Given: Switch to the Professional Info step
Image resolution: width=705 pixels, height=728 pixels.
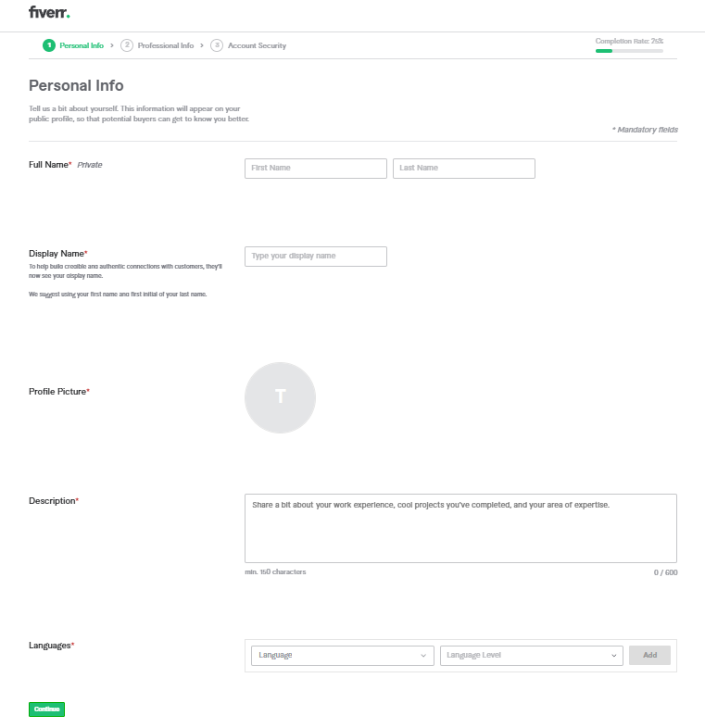Looking at the screenshot, I should point(165,45).
